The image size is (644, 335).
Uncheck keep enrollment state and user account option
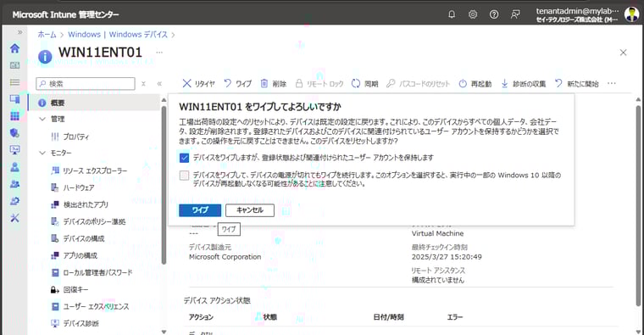(x=184, y=158)
